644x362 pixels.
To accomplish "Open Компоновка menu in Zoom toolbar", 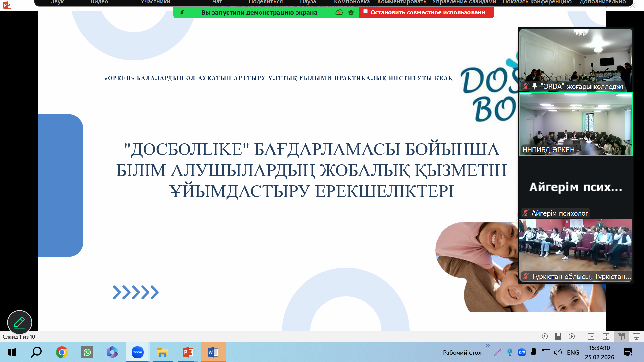I will (x=352, y=2).
